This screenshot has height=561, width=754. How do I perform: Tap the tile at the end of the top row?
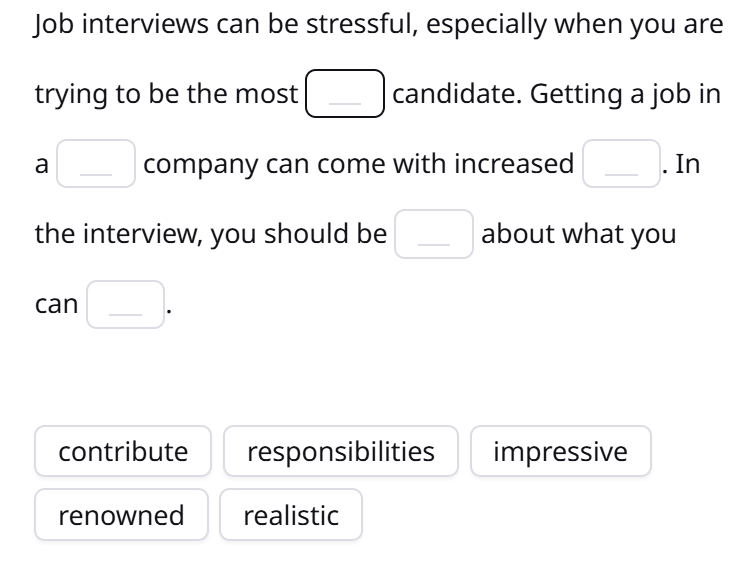560,451
